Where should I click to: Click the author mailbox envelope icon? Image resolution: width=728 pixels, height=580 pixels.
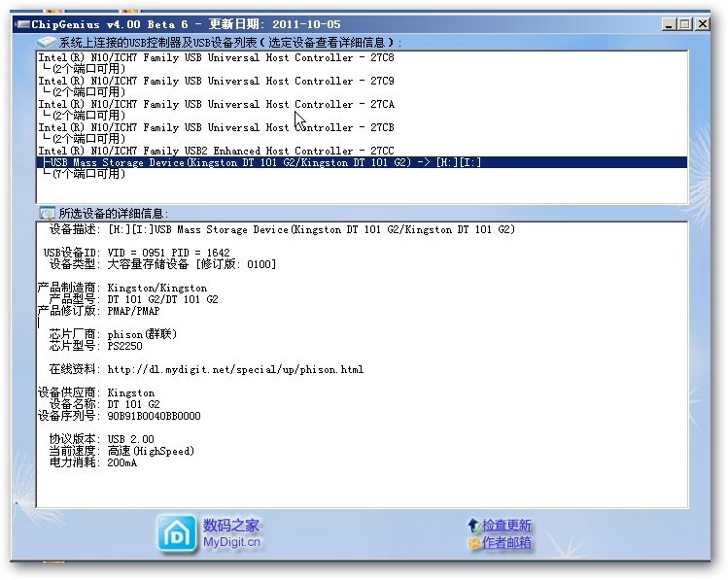(473, 542)
